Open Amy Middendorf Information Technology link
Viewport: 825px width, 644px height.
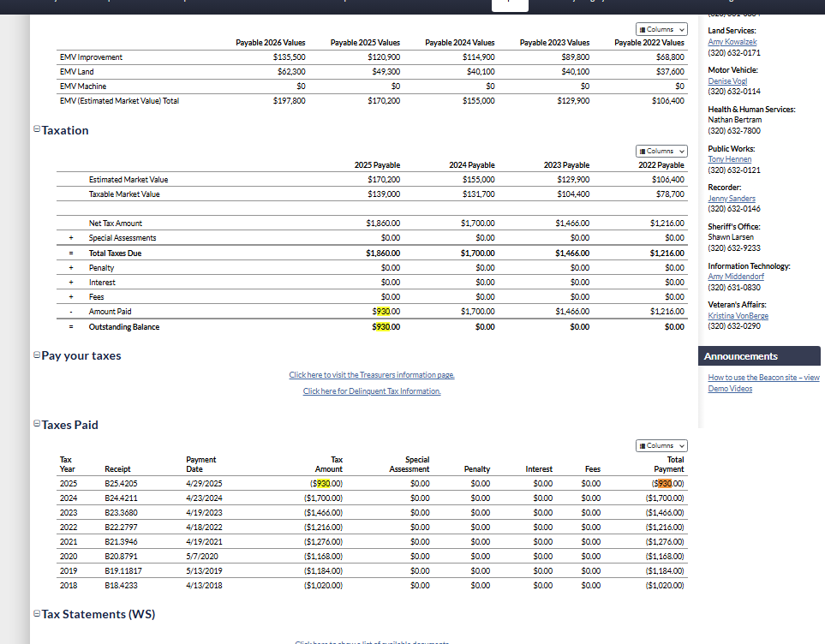click(x=737, y=277)
